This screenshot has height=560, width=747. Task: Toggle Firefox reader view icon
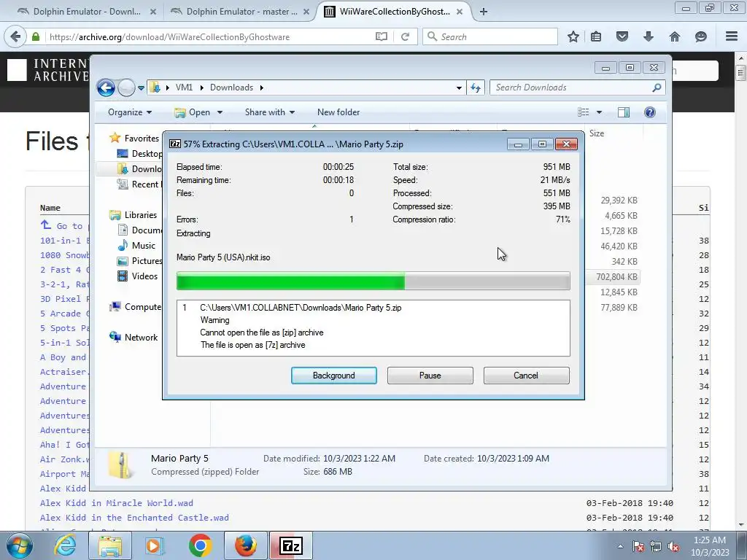click(x=381, y=36)
